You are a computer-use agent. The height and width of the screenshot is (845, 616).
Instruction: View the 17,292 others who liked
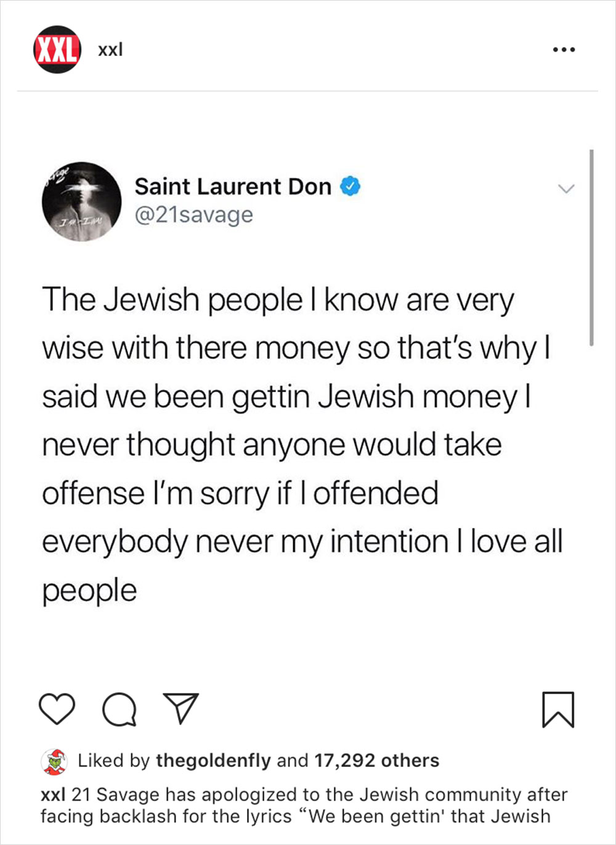coord(376,761)
